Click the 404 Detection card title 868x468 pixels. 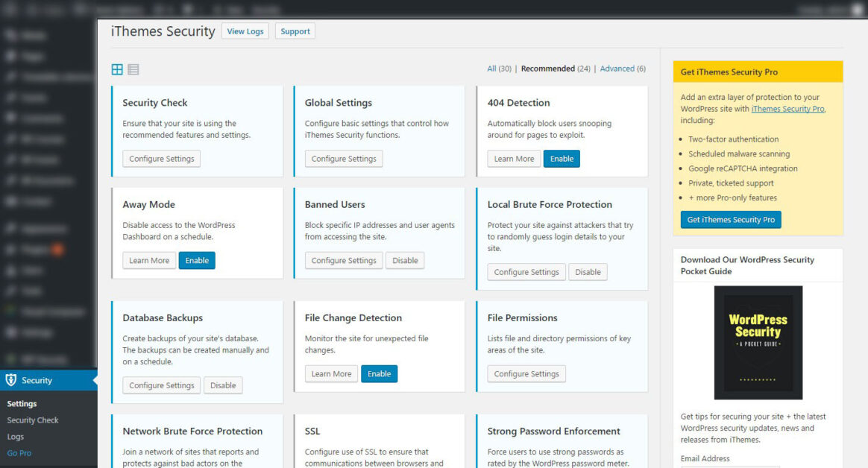click(x=519, y=103)
